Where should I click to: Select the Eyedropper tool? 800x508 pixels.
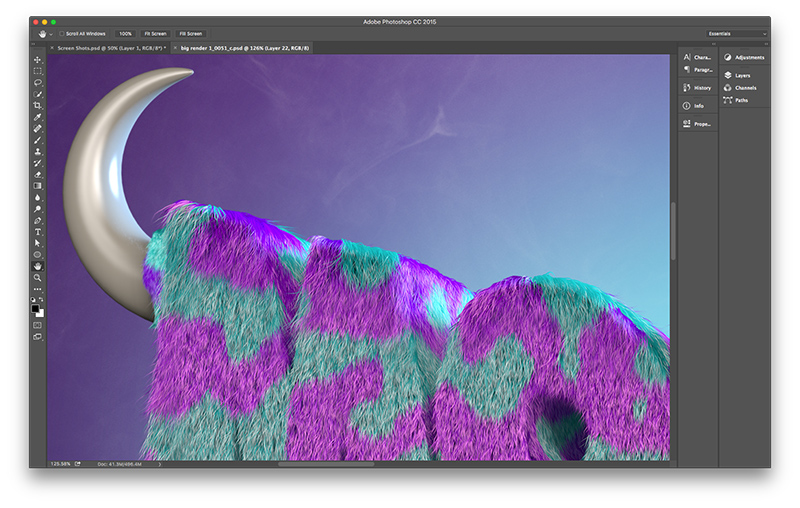(x=38, y=117)
